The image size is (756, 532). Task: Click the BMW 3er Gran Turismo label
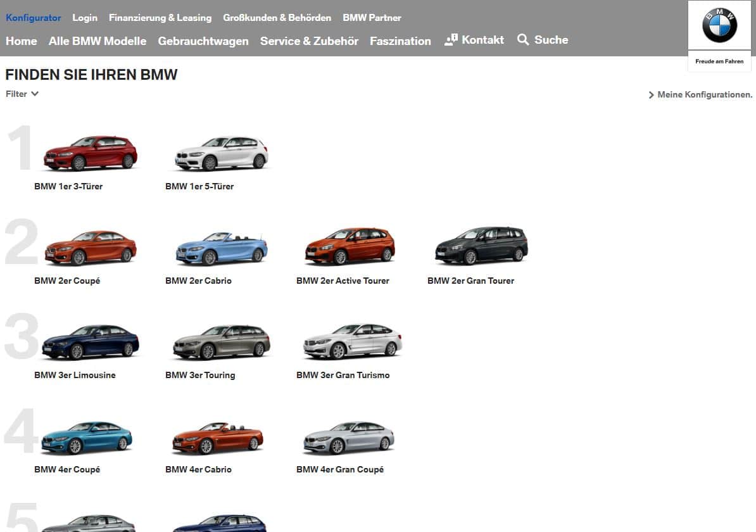click(x=343, y=375)
